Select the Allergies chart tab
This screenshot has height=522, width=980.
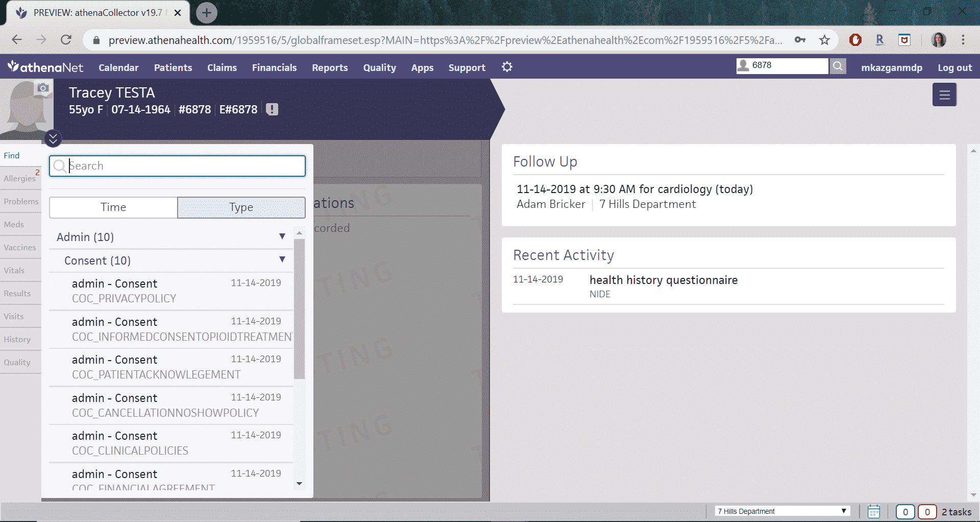20,178
